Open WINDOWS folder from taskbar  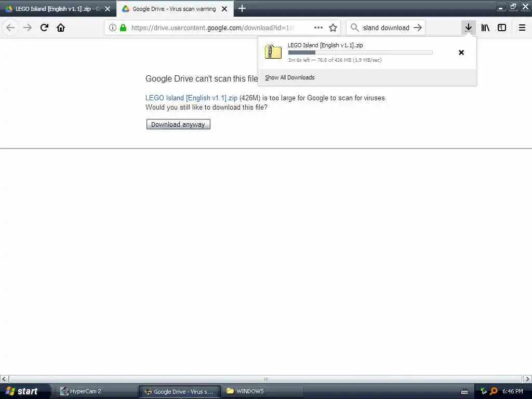(x=263, y=391)
